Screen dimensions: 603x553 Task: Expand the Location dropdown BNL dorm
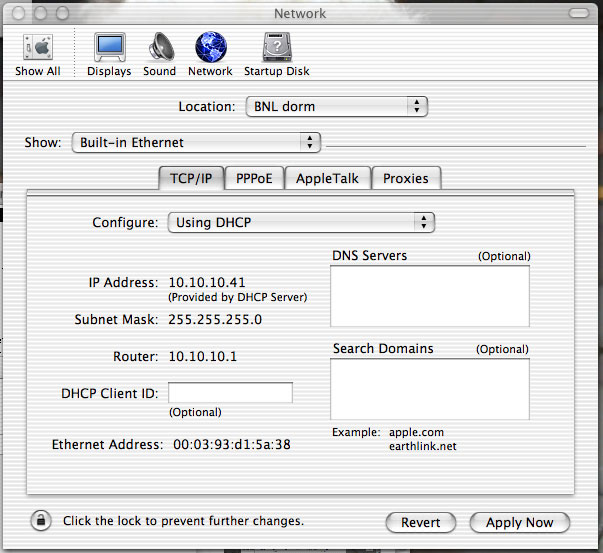pos(336,106)
